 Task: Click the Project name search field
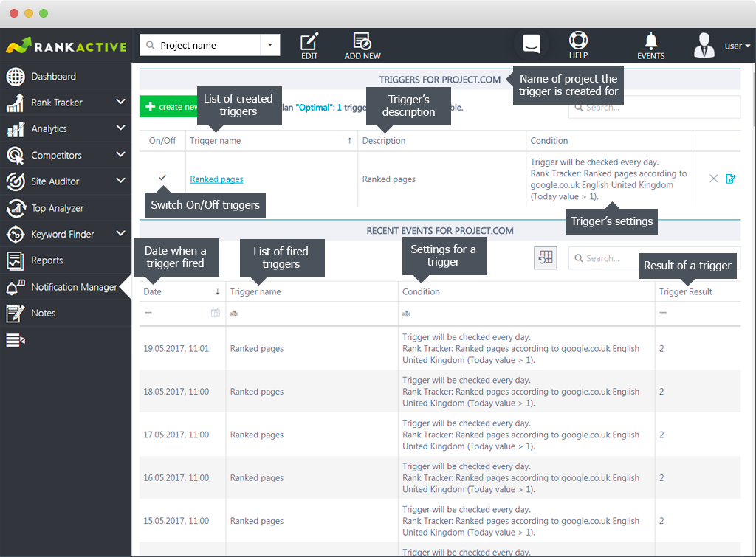[200, 45]
